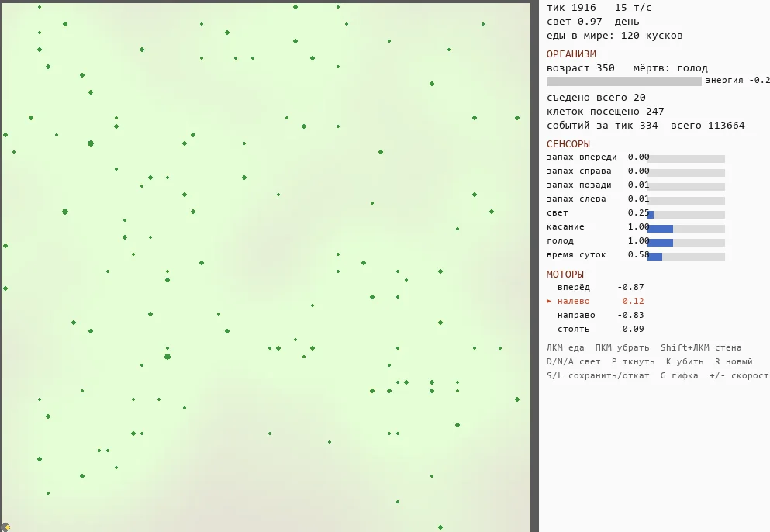Viewport: 770px width, 532px height.
Task: Click the grey энергия bar
Action: pos(623,81)
